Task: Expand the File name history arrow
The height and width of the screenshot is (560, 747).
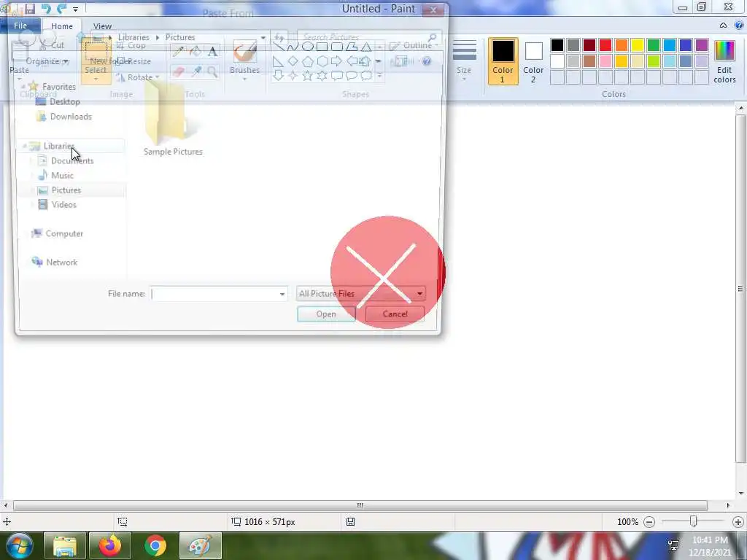Action: (x=282, y=295)
